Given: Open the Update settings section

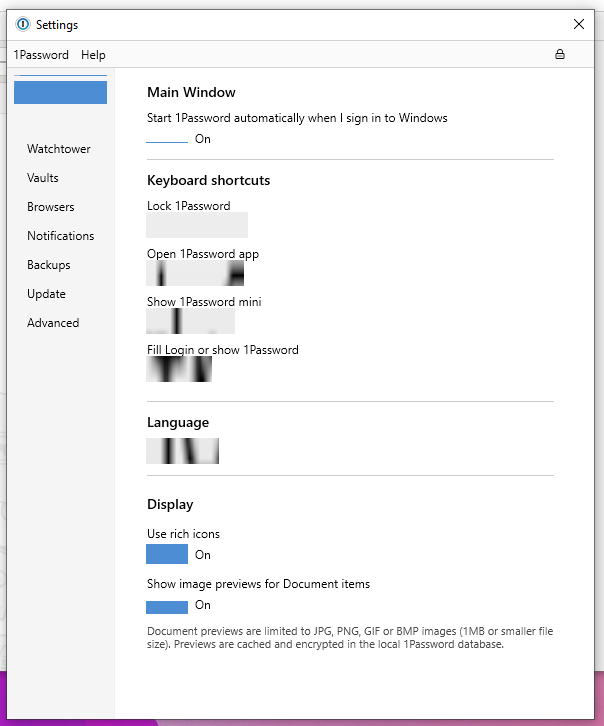Looking at the screenshot, I should point(47,294).
